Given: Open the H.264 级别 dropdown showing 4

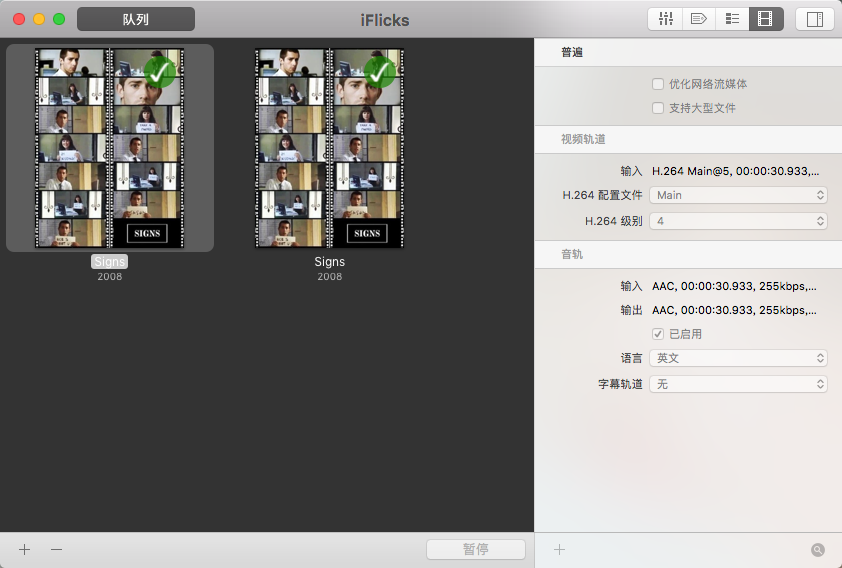Looking at the screenshot, I should [x=738, y=221].
